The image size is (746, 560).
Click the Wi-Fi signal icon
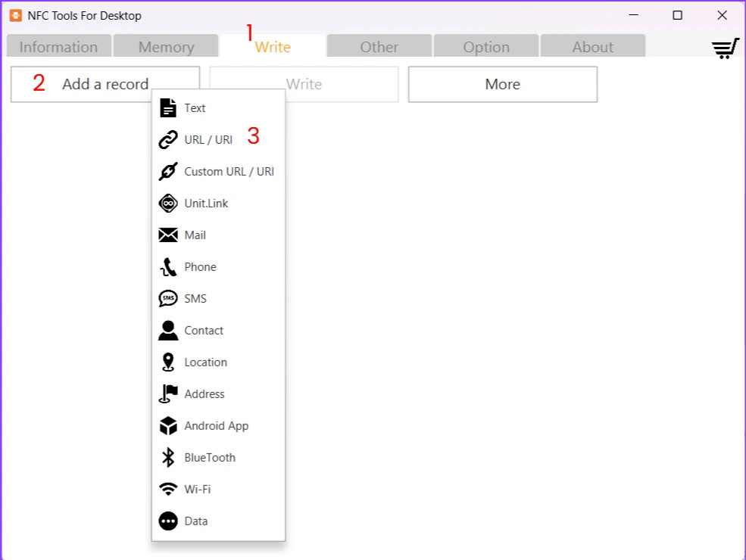click(x=168, y=490)
